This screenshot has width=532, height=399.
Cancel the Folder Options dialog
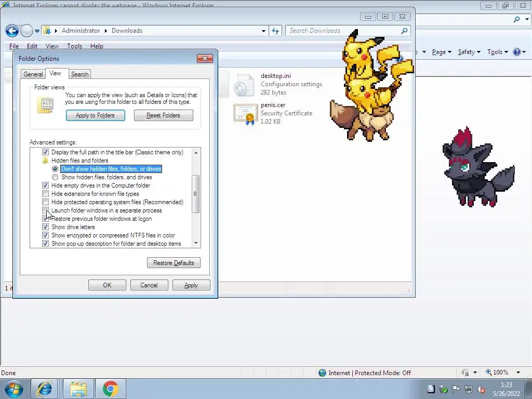[x=149, y=285]
